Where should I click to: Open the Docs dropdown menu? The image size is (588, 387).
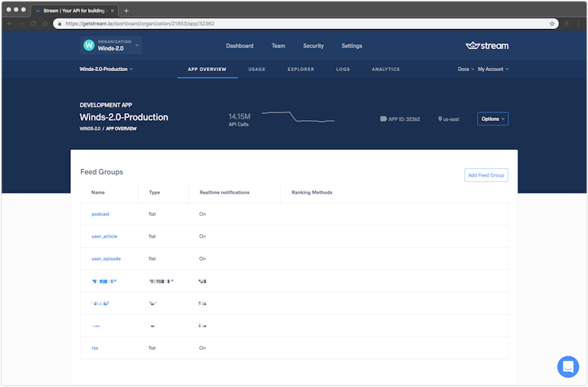(x=465, y=70)
